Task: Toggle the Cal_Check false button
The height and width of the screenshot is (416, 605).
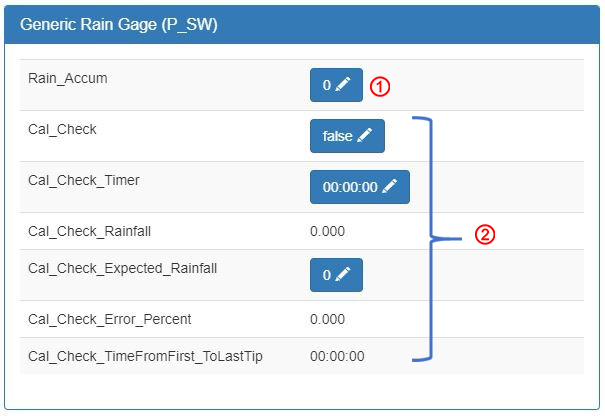Action: (x=347, y=136)
